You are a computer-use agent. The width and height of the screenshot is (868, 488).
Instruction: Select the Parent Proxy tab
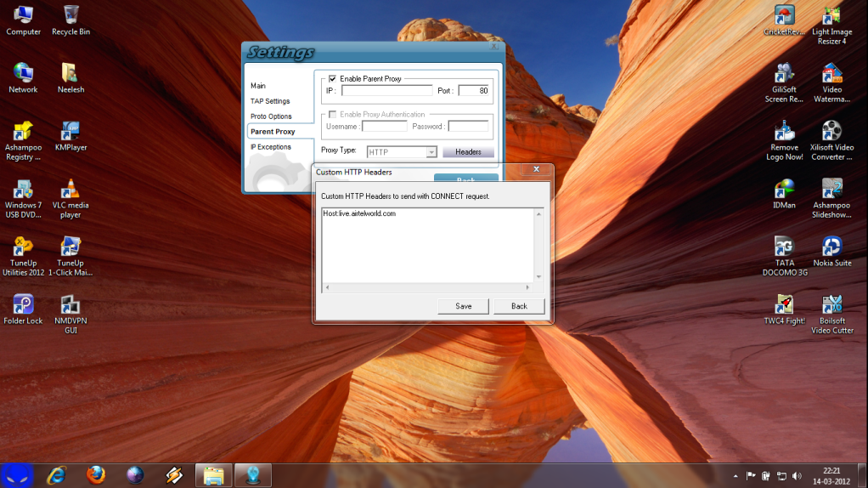click(x=273, y=132)
